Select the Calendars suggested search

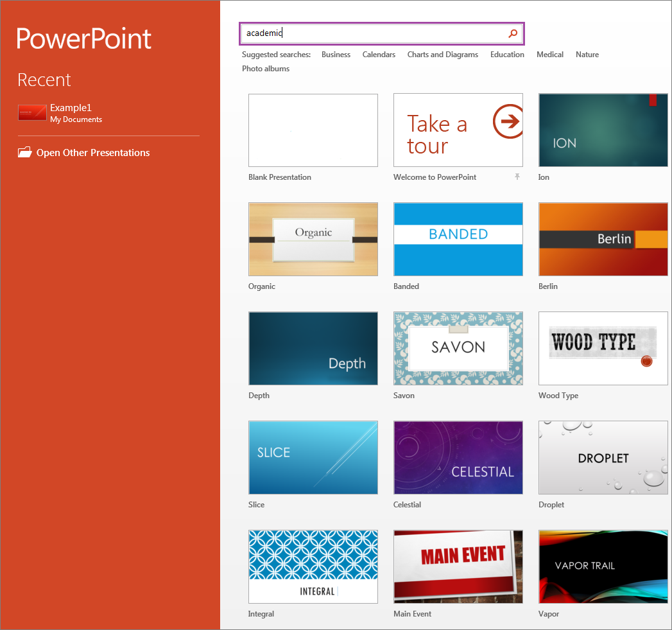379,55
